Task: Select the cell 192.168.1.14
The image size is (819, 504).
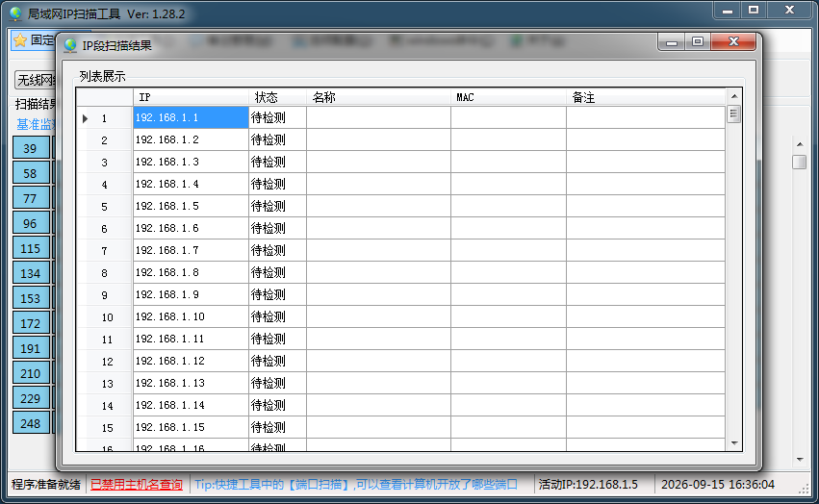Action: [191, 405]
